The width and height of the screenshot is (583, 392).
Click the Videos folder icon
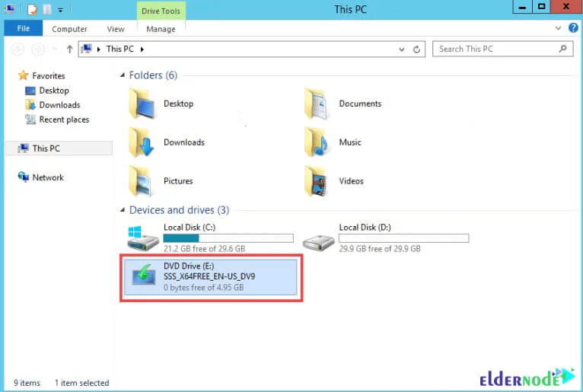(x=317, y=181)
